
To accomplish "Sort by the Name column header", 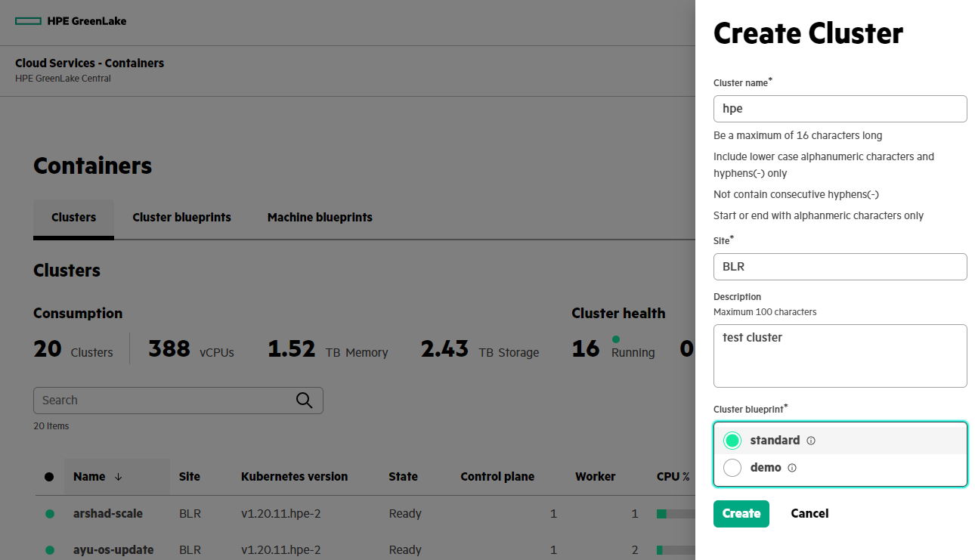I will [89, 477].
